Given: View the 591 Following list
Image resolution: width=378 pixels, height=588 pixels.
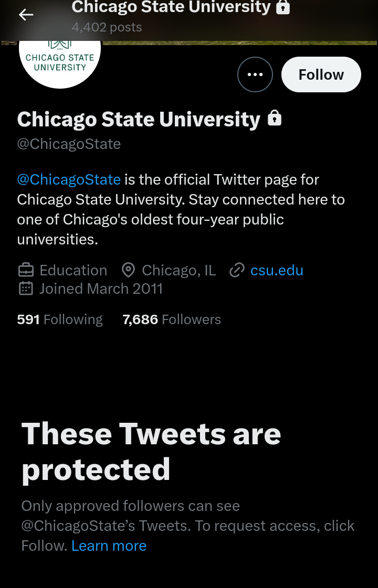Looking at the screenshot, I should tap(60, 319).
